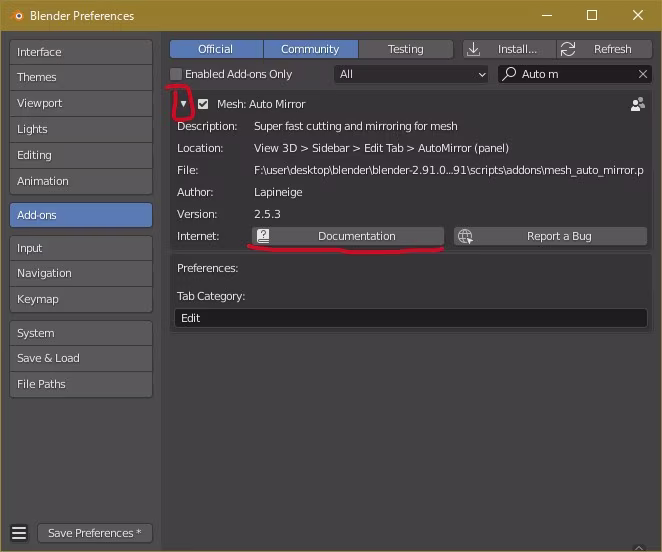Switch to the Navigation section
Viewport: 662px width, 552px height.
81,273
